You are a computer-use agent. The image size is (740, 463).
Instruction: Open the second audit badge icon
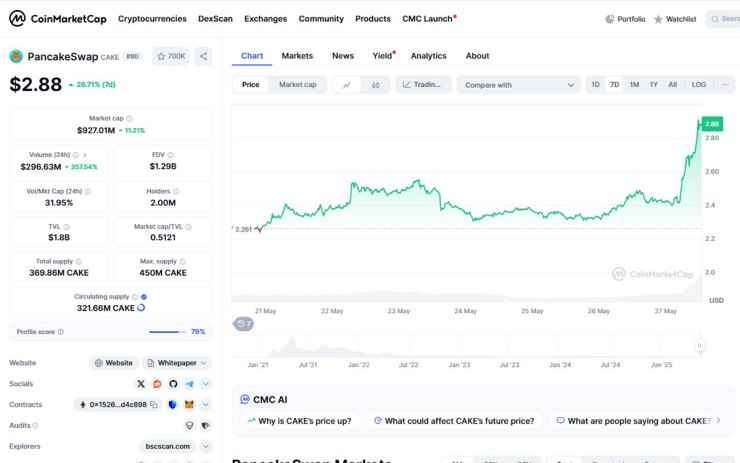pos(205,426)
